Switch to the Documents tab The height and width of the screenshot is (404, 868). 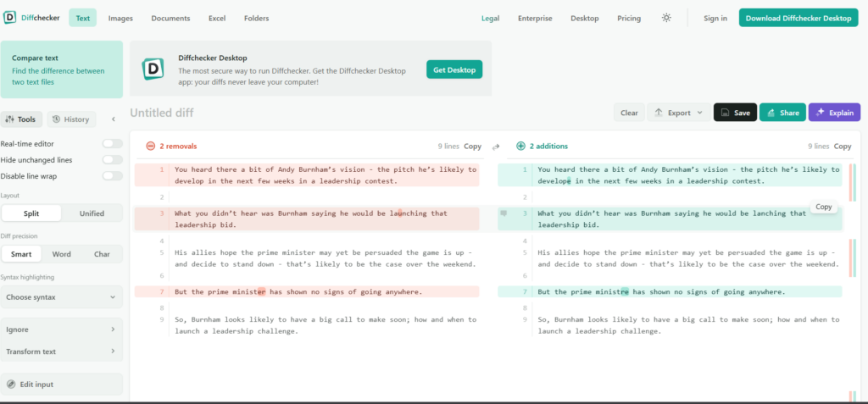170,18
